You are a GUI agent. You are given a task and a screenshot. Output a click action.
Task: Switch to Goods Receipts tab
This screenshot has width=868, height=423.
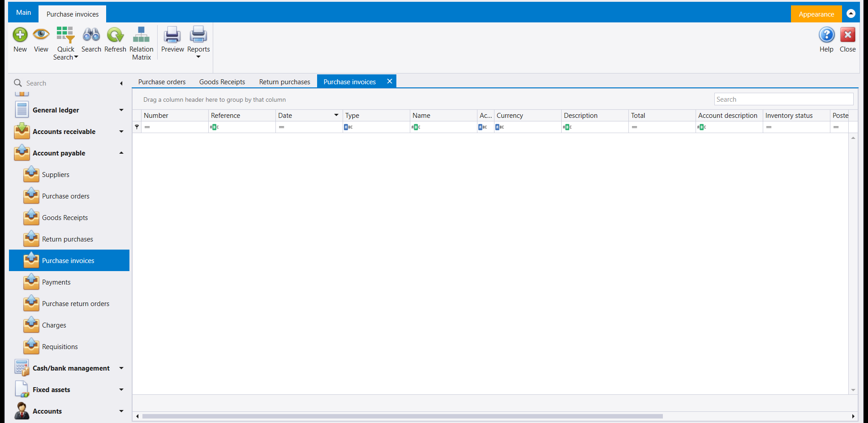click(x=222, y=82)
